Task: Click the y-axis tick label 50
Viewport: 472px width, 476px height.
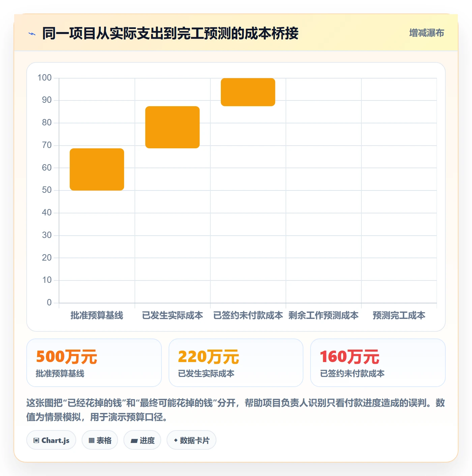Action: coord(47,190)
